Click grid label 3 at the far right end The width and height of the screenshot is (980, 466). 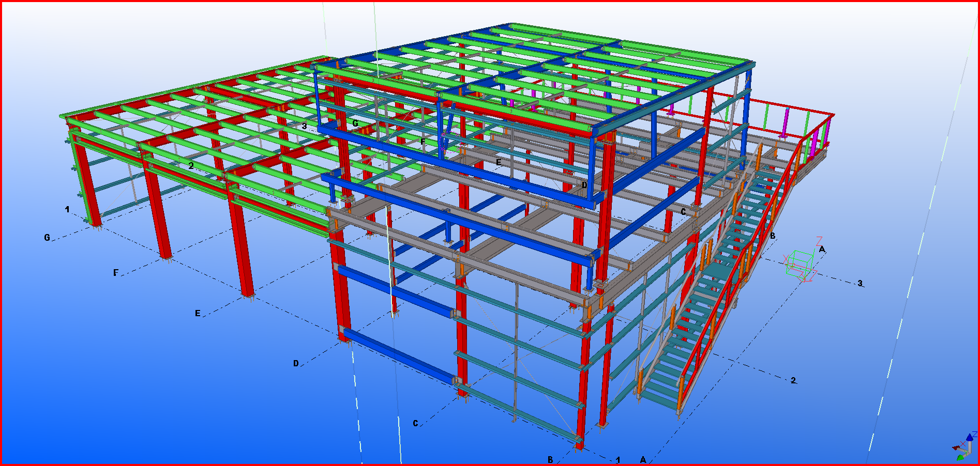[860, 283]
